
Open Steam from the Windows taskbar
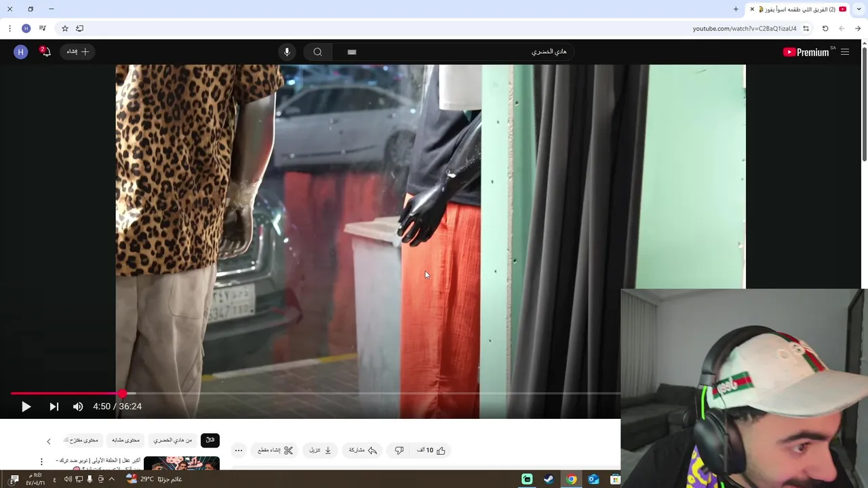tap(549, 479)
